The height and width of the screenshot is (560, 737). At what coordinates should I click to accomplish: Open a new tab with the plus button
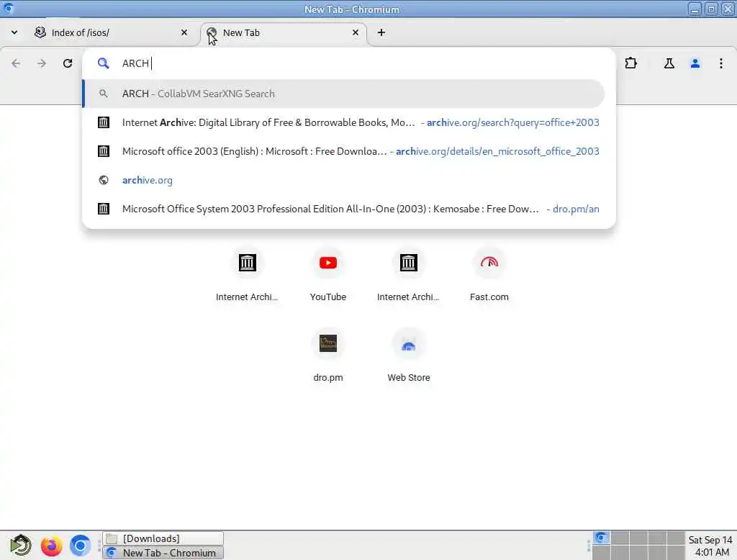pos(381,32)
